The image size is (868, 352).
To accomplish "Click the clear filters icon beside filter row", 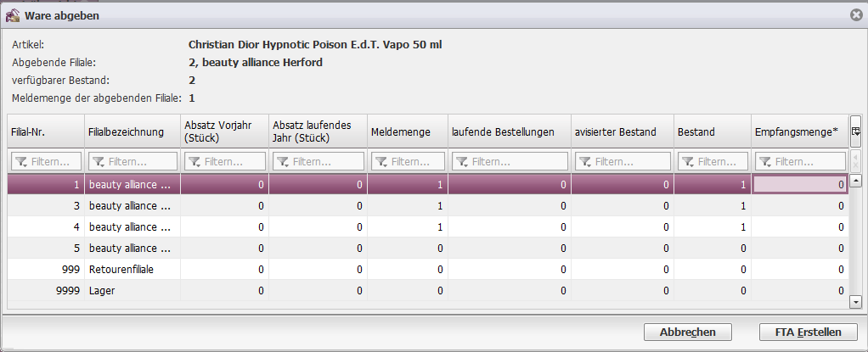I will point(856,161).
